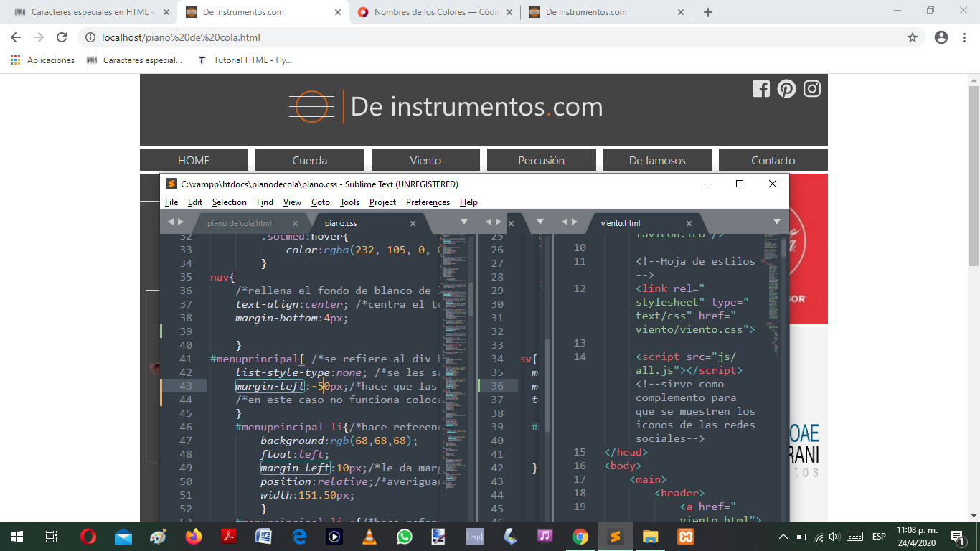Open the De famosos navigation link
Image resolution: width=980 pixels, height=551 pixels.
pyautogui.click(x=657, y=160)
